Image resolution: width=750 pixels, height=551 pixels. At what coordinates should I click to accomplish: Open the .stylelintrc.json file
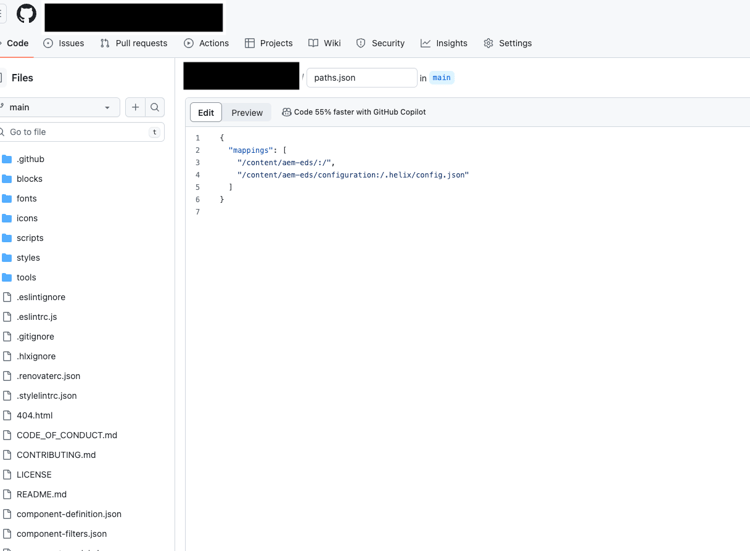(46, 396)
